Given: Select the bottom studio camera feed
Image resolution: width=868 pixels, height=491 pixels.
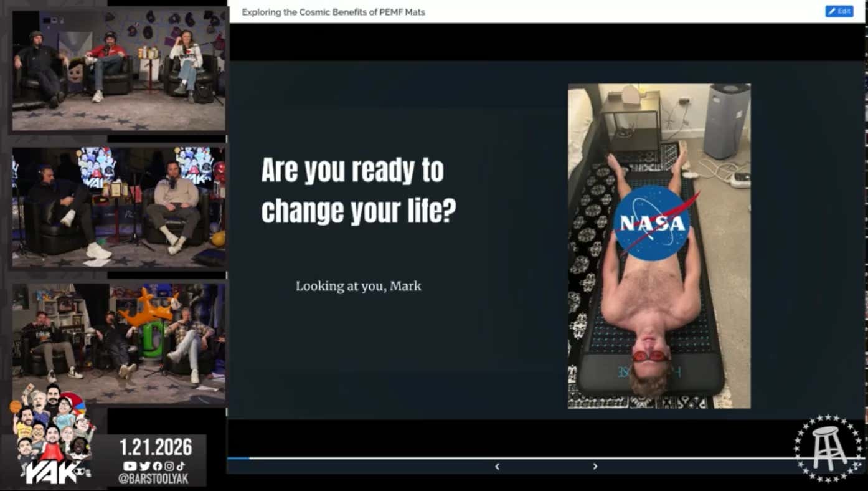Looking at the screenshot, I should tap(118, 343).
